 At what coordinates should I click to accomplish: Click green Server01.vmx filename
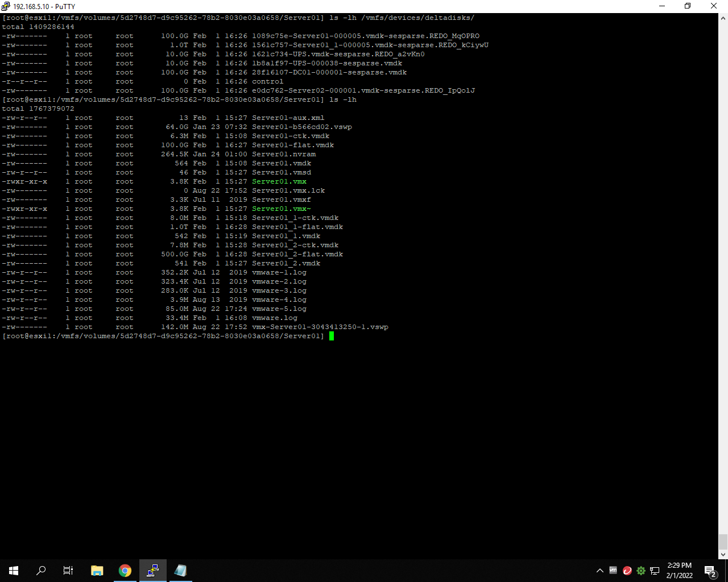click(279, 181)
